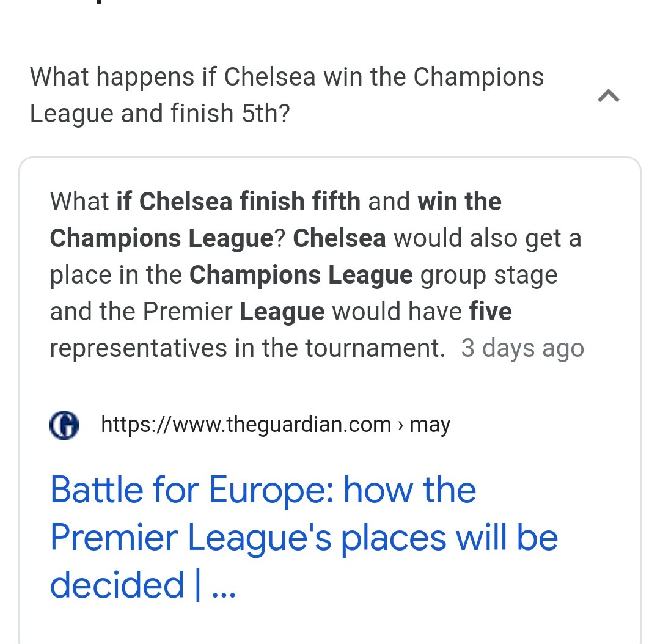The width and height of the screenshot is (660, 644).
Task: Click the 'decided | ...' truncated title ending
Action: [x=142, y=585]
